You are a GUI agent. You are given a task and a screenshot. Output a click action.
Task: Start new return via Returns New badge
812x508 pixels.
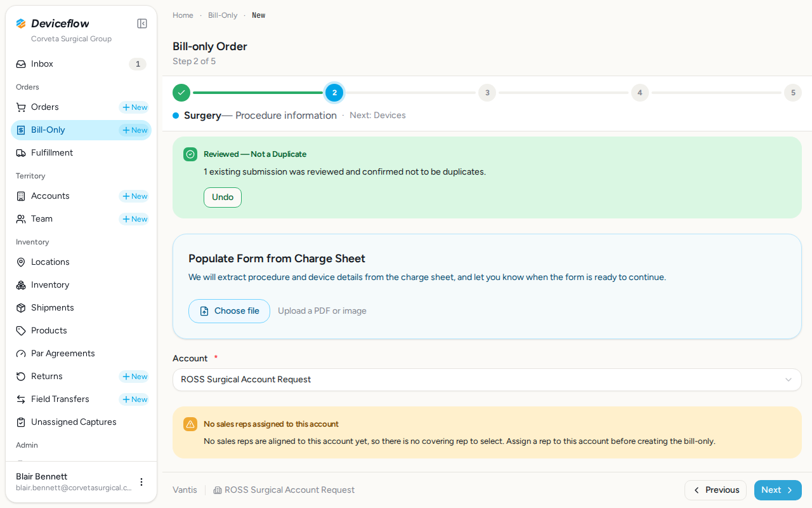(x=134, y=377)
